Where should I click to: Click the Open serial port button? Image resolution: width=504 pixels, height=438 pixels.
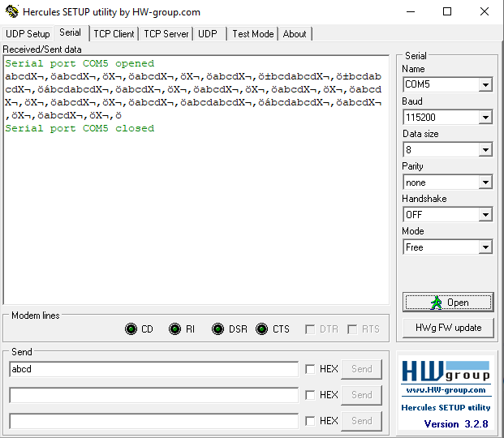(448, 303)
